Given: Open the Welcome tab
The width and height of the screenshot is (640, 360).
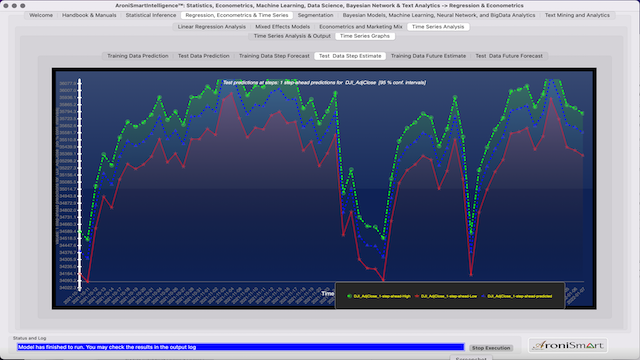Looking at the screenshot, I should (x=41, y=15).
